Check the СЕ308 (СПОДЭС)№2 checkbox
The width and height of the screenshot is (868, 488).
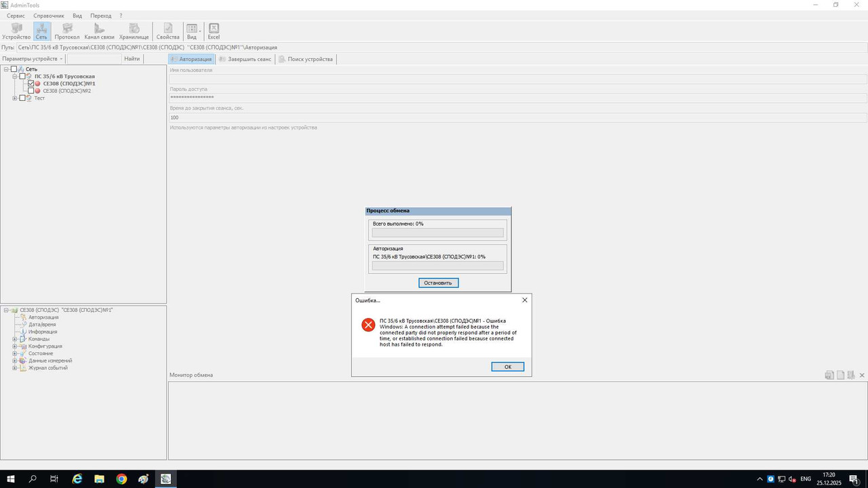(31, 91)
